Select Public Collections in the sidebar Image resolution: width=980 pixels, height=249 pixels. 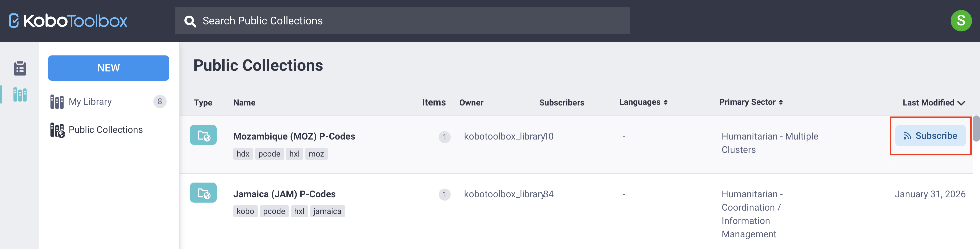pyautogui.click(x=105, y=130)
